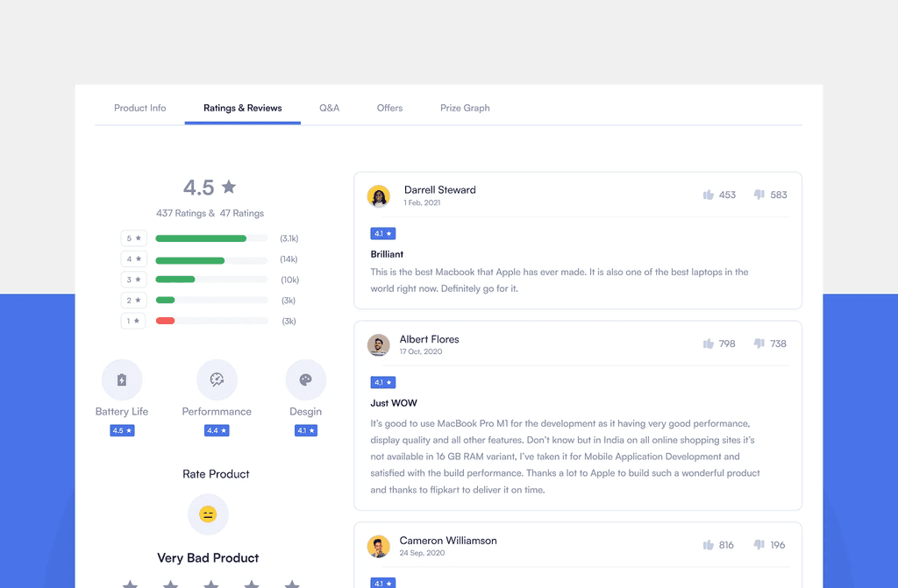Click the Battery Life icon

(121, 379)
